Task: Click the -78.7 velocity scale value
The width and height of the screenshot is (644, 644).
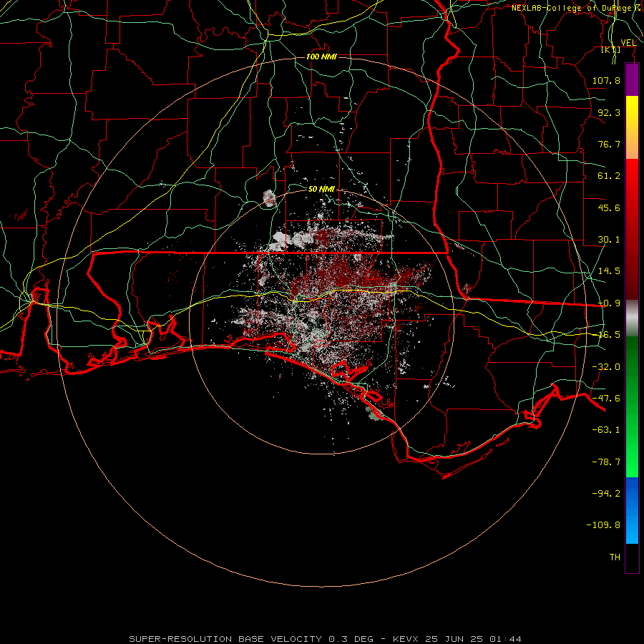Action: coord(606,462)
